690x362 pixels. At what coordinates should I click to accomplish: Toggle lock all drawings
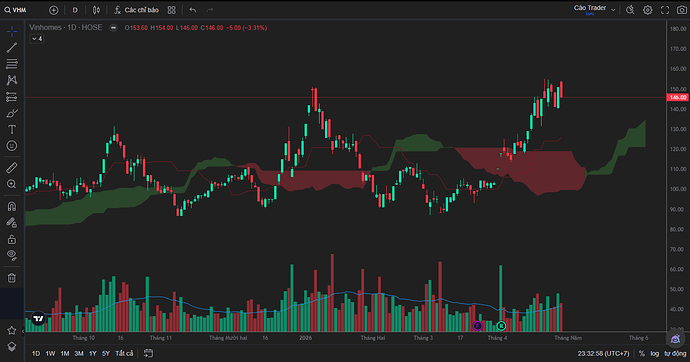(x=12, y=239)
